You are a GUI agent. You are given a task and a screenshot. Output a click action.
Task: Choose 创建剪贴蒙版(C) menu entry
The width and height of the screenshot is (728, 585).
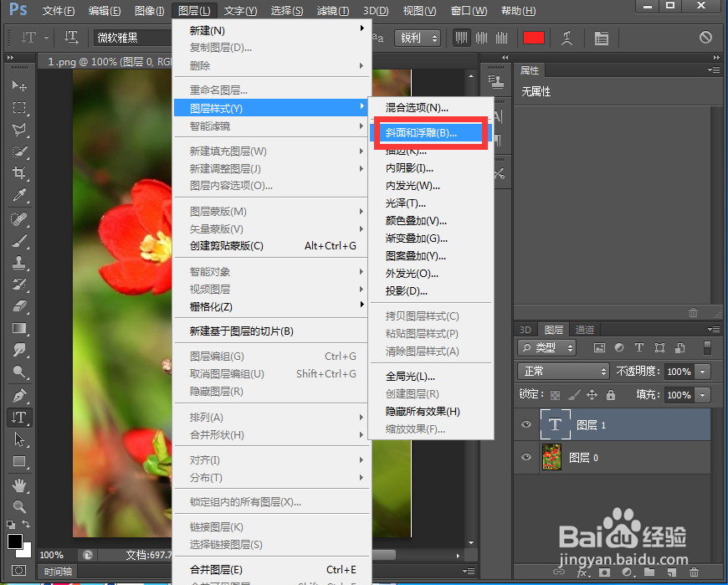tap(272, 246)
